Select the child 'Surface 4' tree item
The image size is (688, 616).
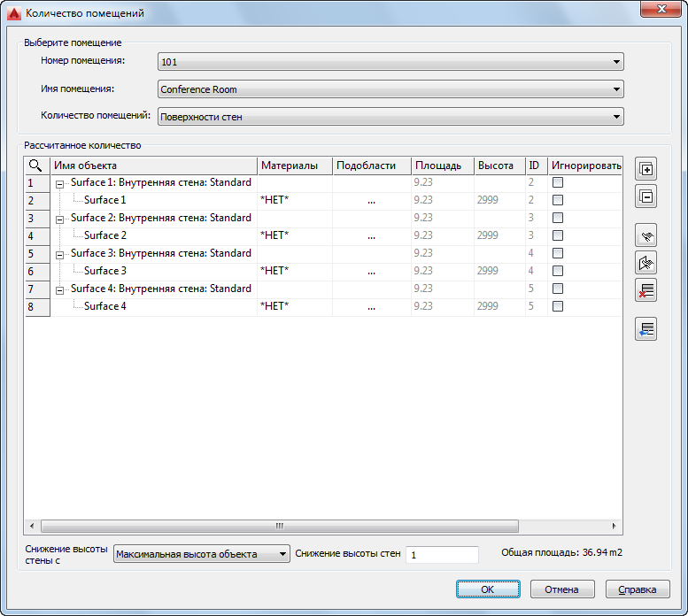(x=104, y=306)
